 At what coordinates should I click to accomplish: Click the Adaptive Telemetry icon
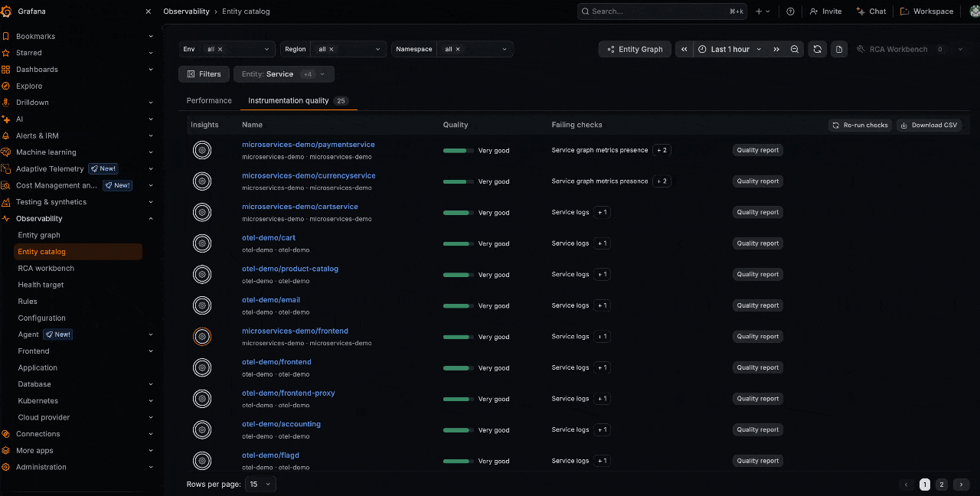click(6, 168)
